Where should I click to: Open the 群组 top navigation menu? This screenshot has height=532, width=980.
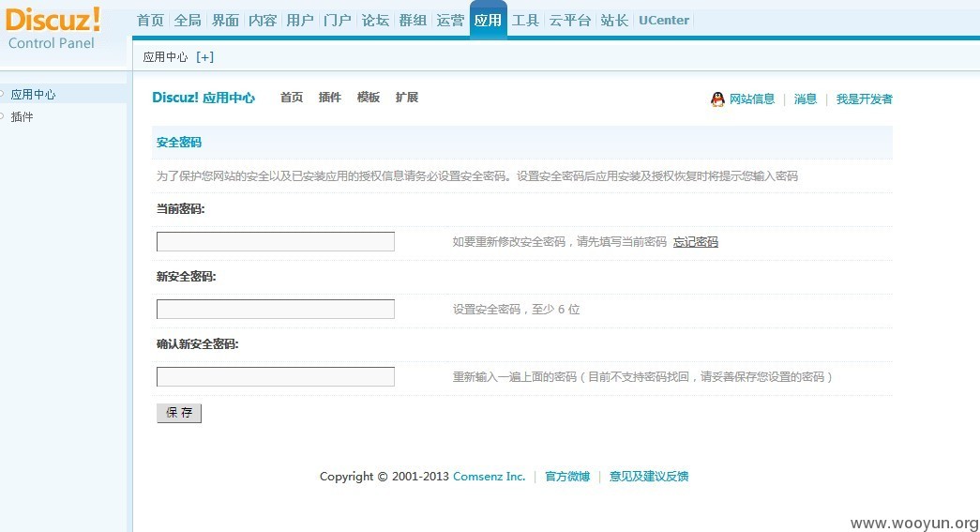pyautogui.click(x=413, y=20)
